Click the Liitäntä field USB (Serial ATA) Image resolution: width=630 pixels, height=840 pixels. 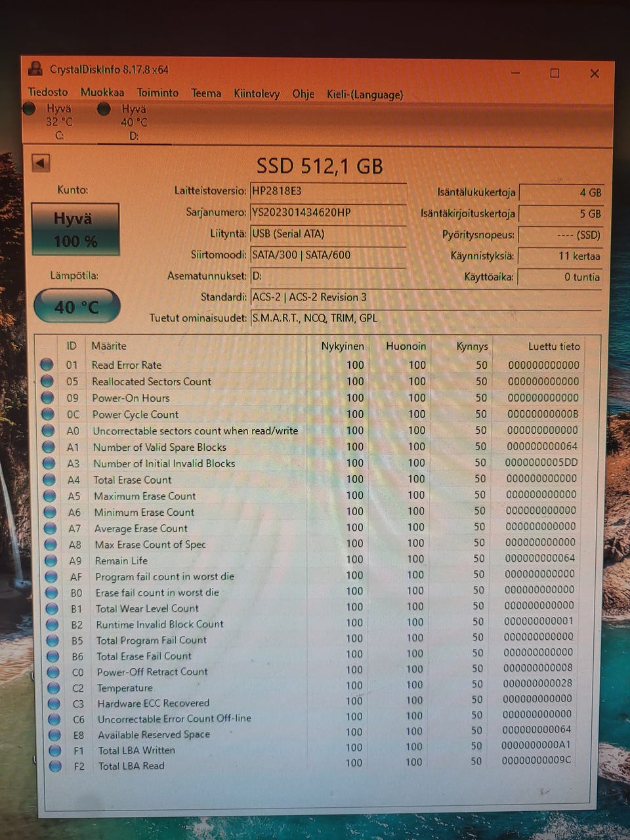pos(328,234)
